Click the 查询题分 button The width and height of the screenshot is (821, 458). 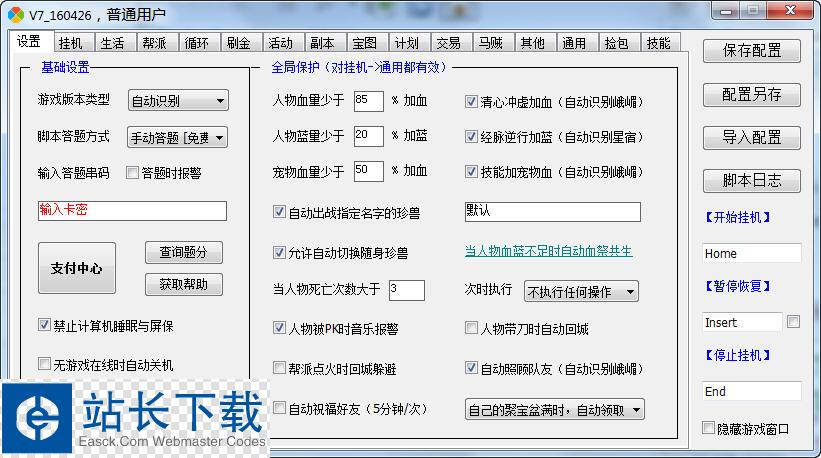184,252
